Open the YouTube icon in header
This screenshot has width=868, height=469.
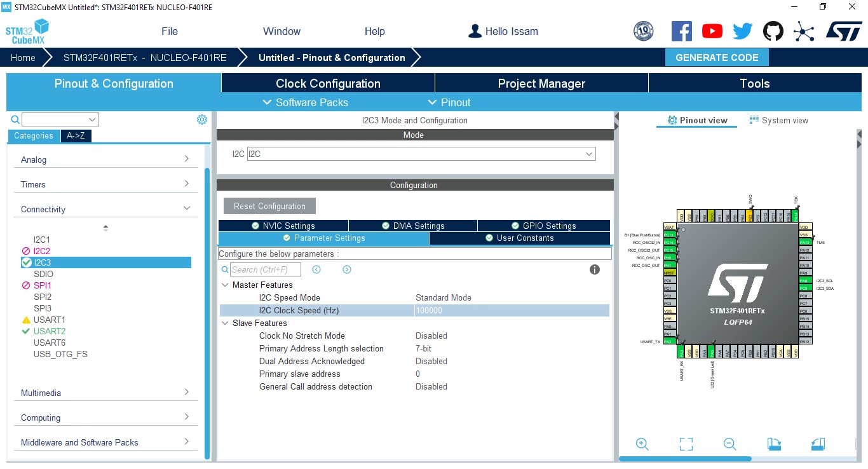point(712,31)
